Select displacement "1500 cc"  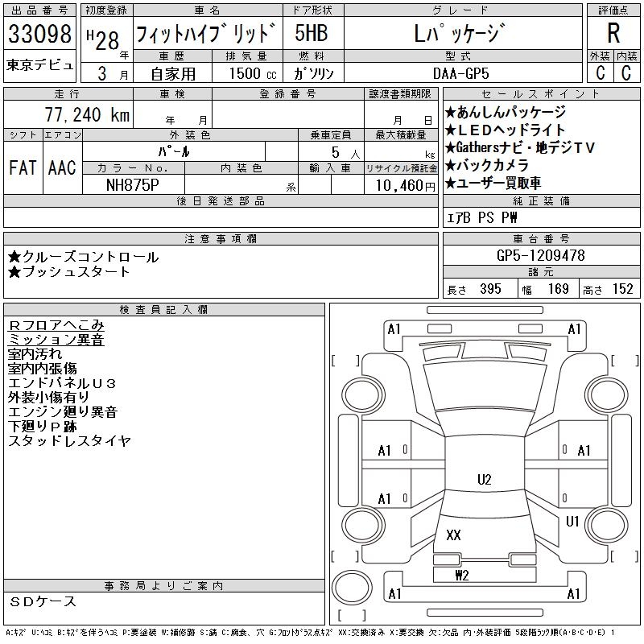click(x=253, y=73)
